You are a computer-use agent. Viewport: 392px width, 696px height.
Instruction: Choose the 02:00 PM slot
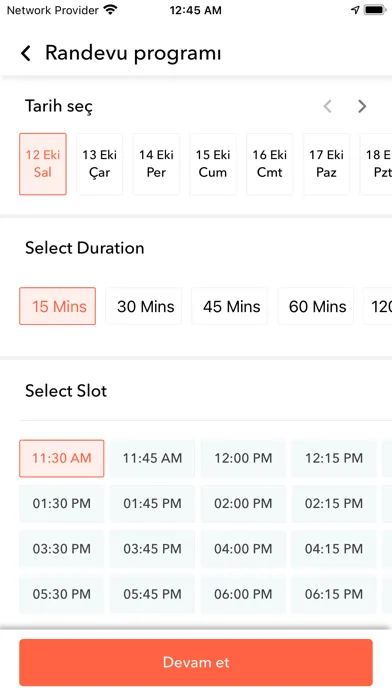(243, 504)
